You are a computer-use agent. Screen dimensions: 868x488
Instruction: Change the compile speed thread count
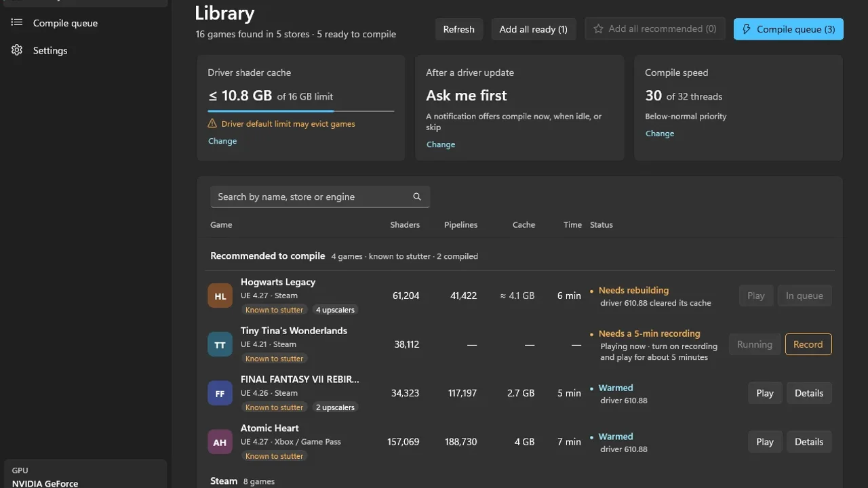coord(660,134)
